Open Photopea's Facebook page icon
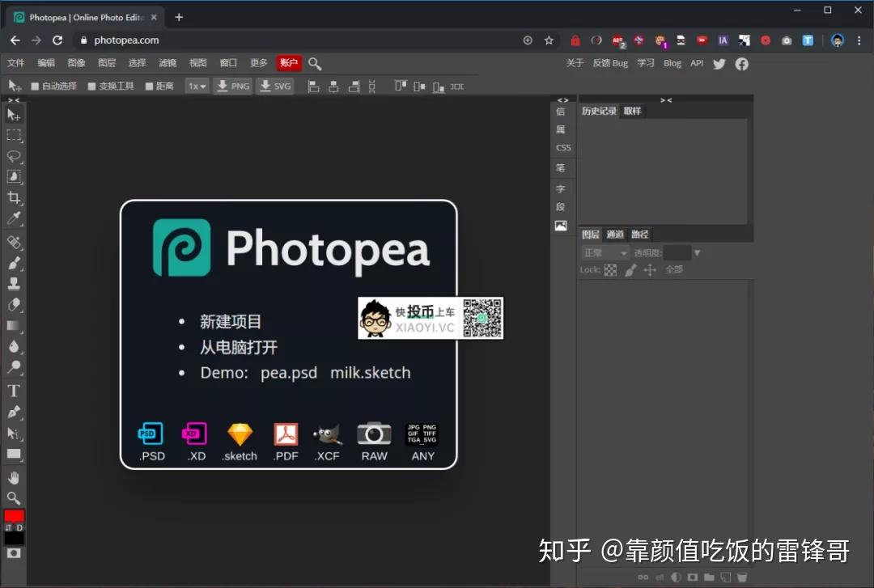 pos(741,64)
